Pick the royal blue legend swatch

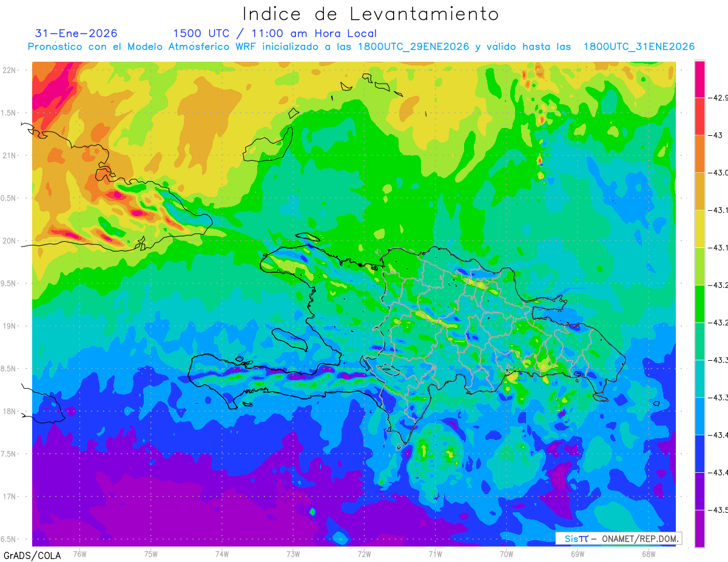click(699, 454)
